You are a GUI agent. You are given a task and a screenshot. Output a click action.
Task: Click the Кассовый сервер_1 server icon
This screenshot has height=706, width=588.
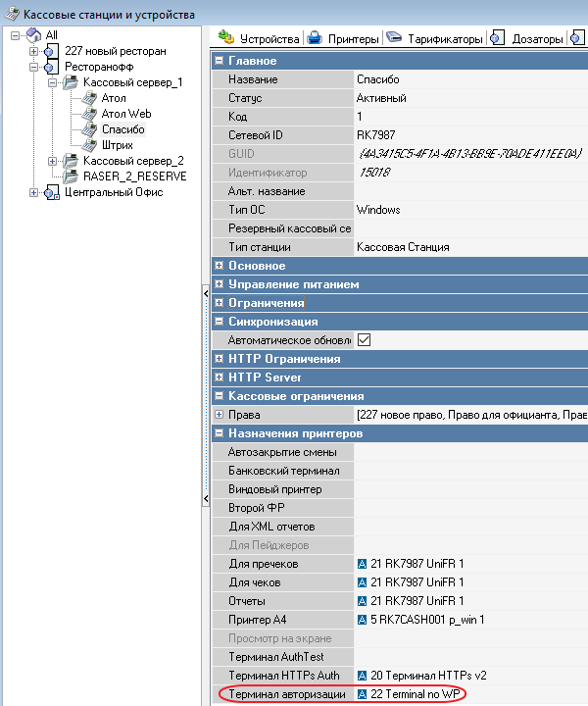[x=72, y=82]
